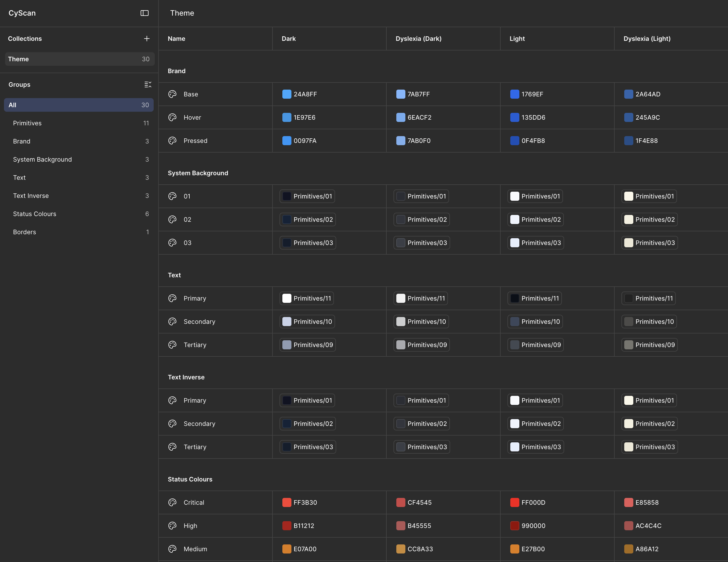The width and height of the screenshot is (728, 562).
Task: Click the 990000 value in High row
Action: pyautogui.click(x=533, y=526)
